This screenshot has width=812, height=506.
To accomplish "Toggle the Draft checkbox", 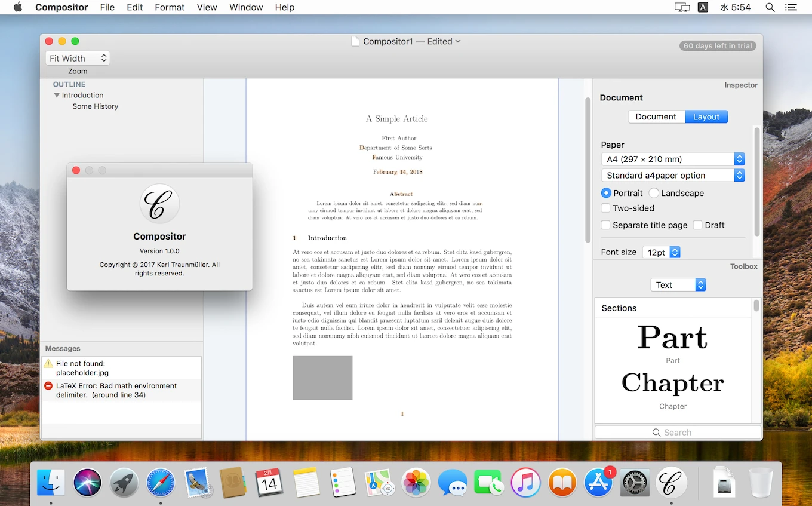I will (697, 225).
